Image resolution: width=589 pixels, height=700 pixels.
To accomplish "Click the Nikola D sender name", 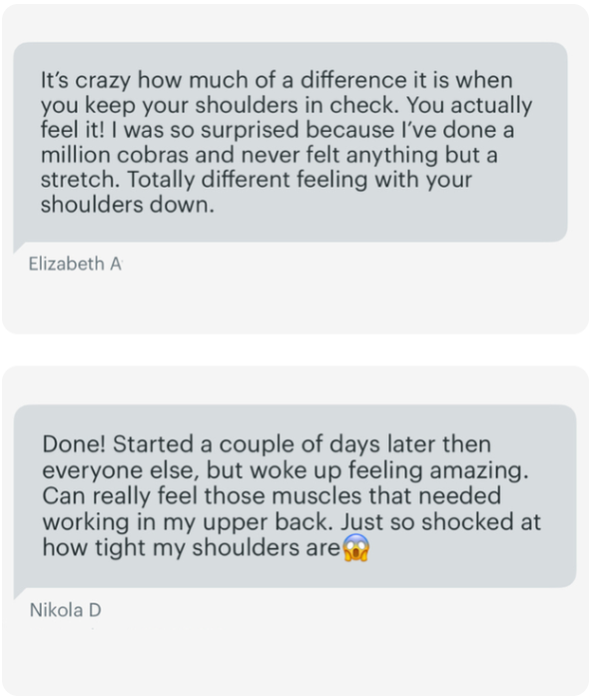I will [65, 610].
